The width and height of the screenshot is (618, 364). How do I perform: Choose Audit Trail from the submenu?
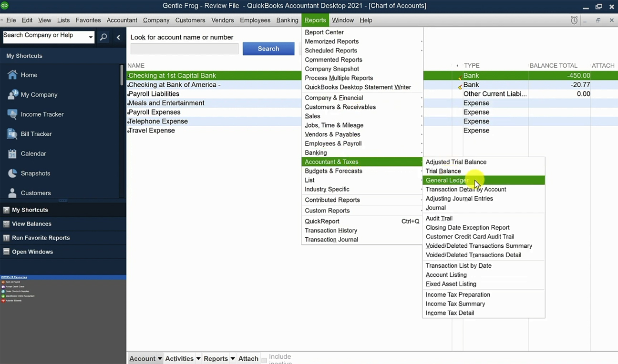(x=484, y=218)
